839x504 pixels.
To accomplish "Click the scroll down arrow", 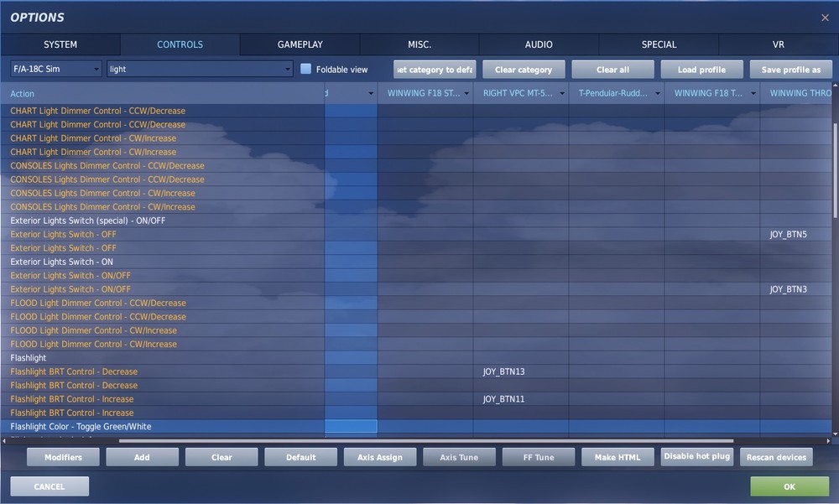I will (836, 434).
